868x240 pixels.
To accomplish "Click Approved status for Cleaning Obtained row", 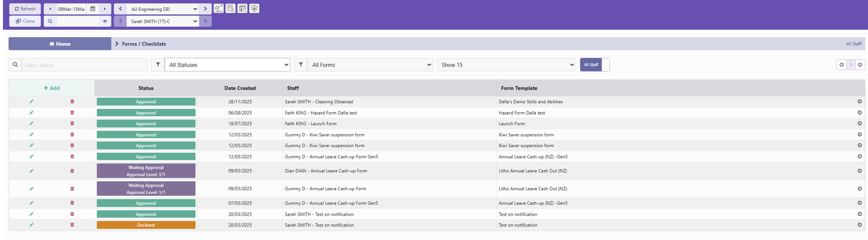I will click(146, 101).
